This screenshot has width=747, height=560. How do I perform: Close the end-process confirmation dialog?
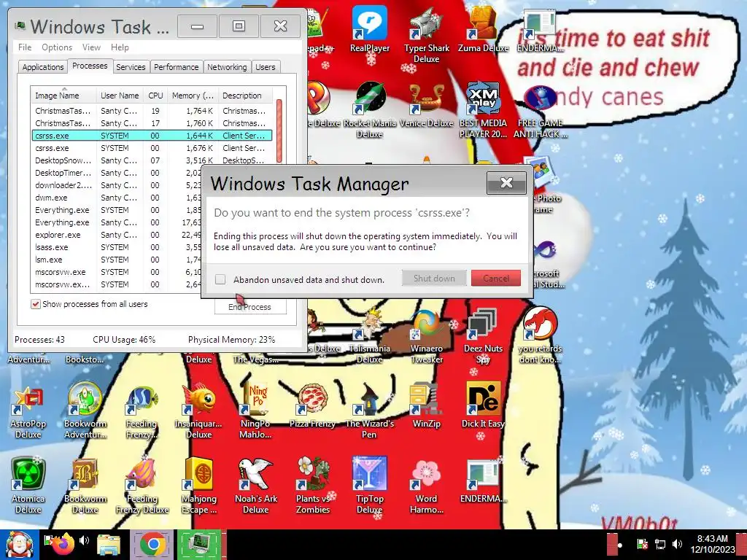tap(506, 183)
